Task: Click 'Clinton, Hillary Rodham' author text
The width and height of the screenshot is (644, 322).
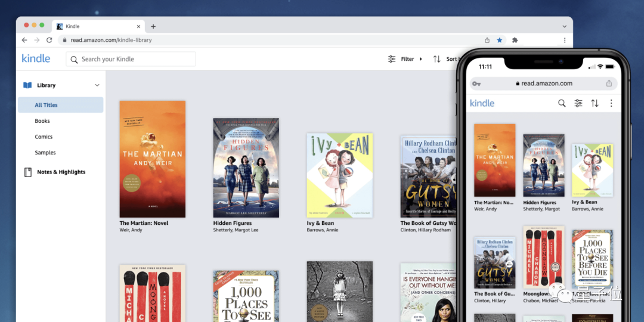Action: [x=426, y=230]
